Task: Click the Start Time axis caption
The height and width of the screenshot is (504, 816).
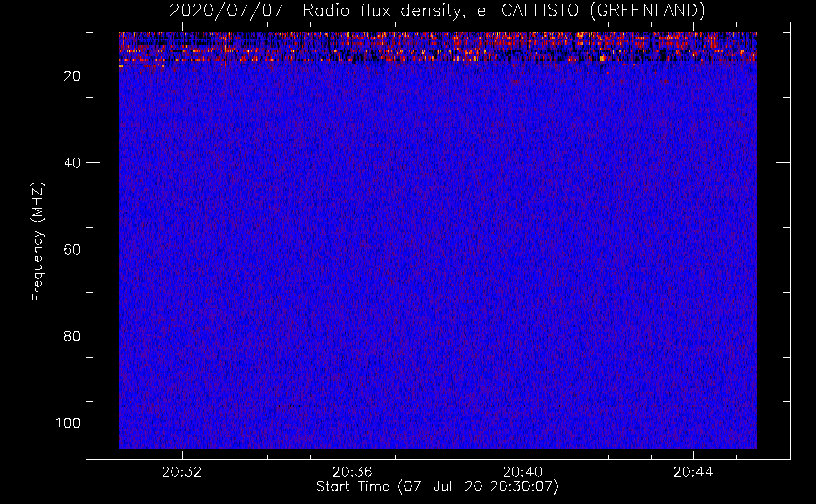Action: click(x=437, y=487)
